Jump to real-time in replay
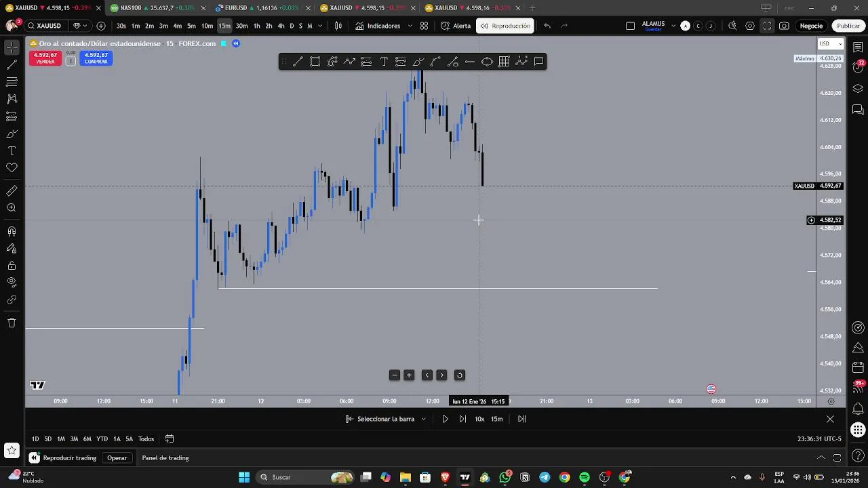 521,419
